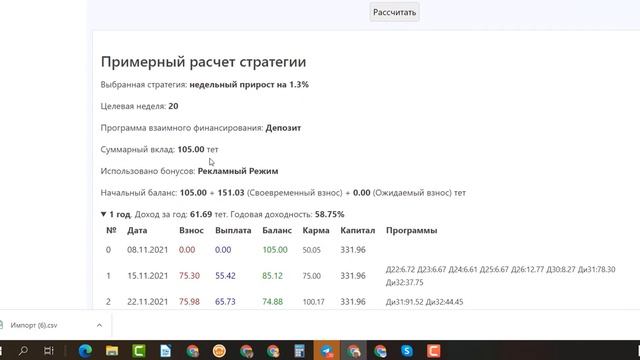Screen dimensions: 640x360
Task: Click strategy text недельный прирост на 1.3%
Action: (x=249, y=84)
